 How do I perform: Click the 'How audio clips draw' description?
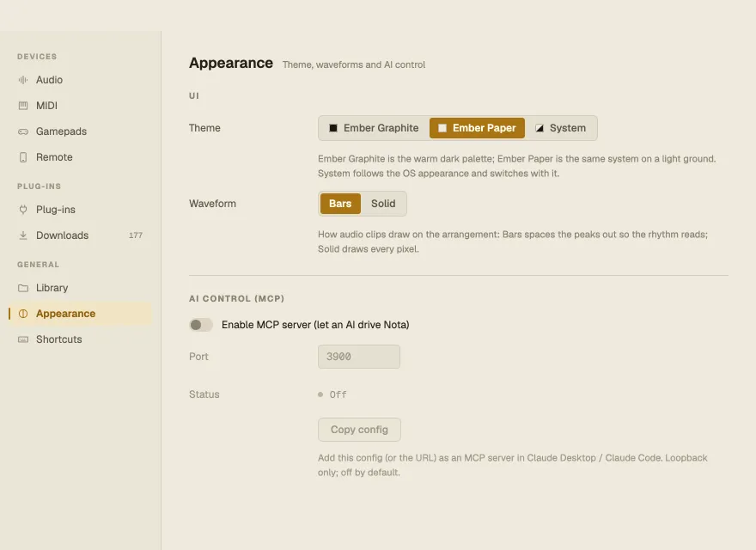click(513, 241)
